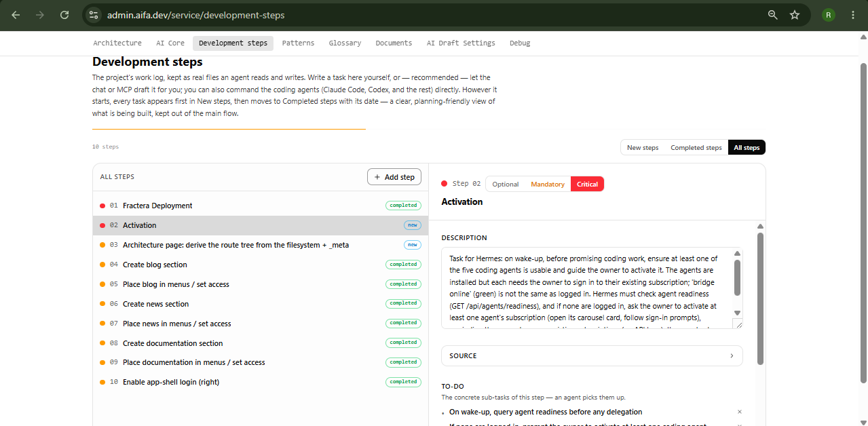Switch to the Architecture tab
This screenshot has height=426, width=868.
point(117,43)
